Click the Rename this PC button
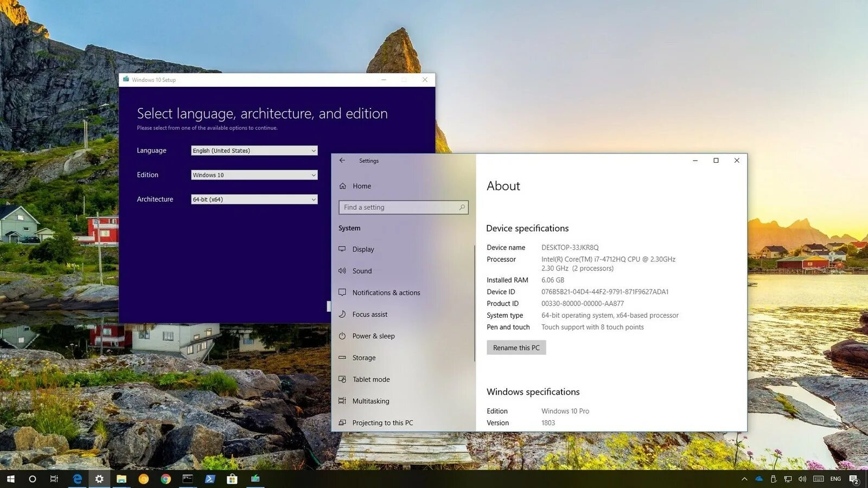Viewport: 868px width, 488px height. (x=516, y=348)
